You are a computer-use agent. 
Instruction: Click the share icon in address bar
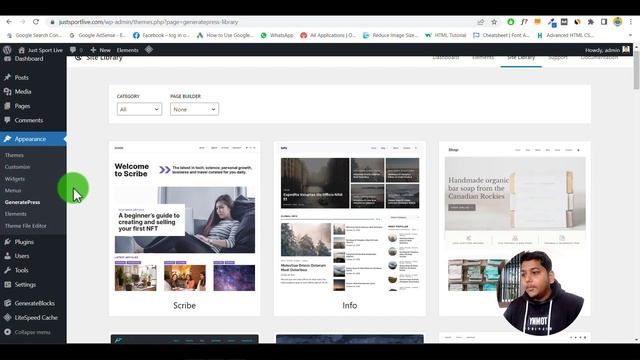(481, 22)
